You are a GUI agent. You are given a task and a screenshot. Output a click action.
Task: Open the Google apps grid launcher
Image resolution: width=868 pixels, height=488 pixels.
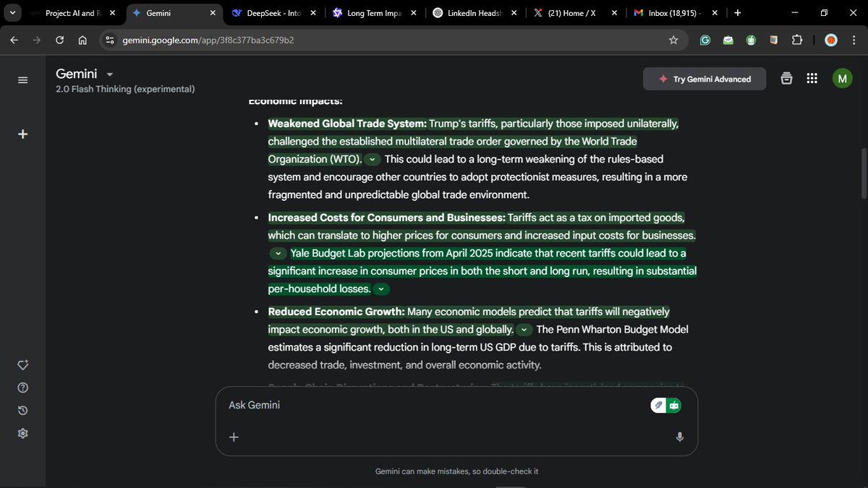pos(812,79)
